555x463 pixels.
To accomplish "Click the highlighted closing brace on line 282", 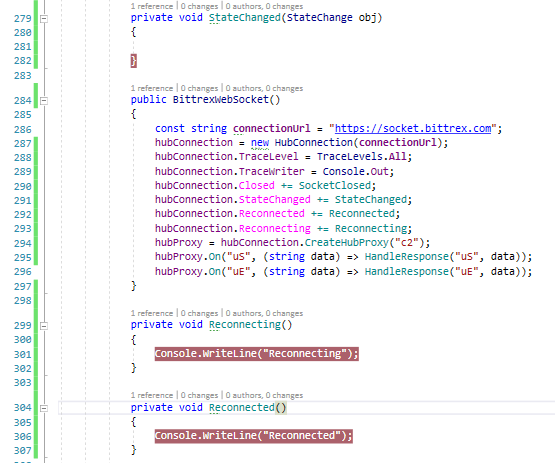I will coord(133,61).
